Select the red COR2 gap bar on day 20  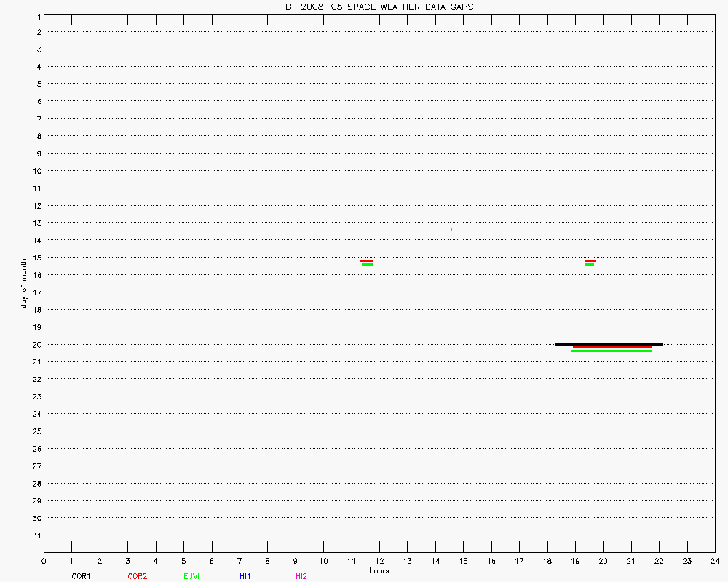click(x=612, y=348)
